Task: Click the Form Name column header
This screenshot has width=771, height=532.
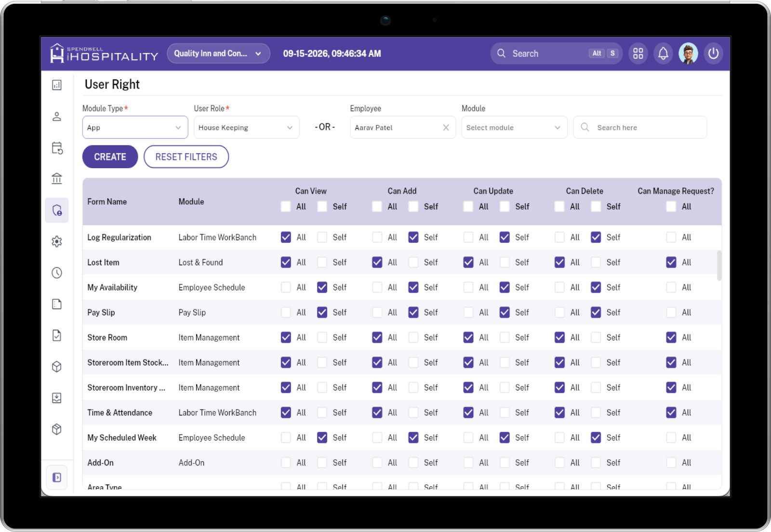Action: coord(107,202)
